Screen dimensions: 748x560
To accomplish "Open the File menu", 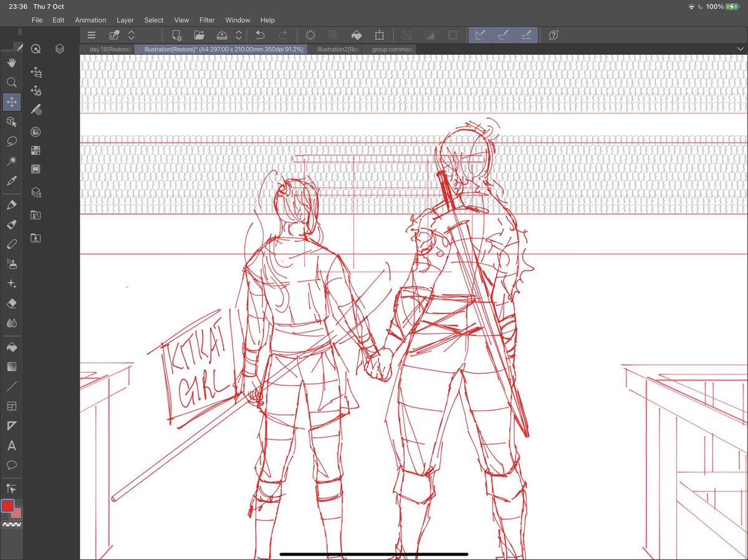I will [37, 20].
